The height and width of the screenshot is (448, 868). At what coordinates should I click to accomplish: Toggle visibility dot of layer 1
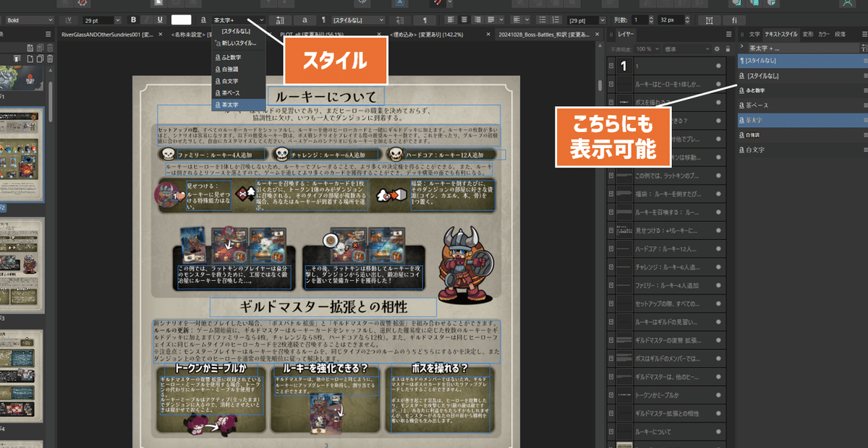click(718, 66)
